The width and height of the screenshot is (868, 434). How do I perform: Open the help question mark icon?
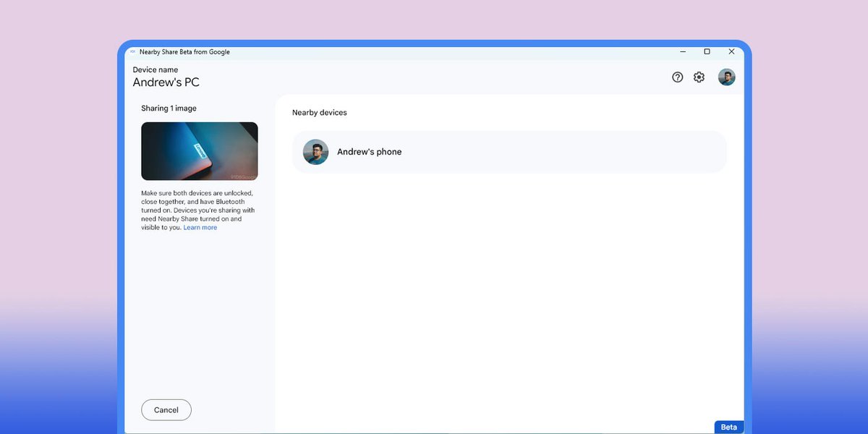[x=678, y=77]
